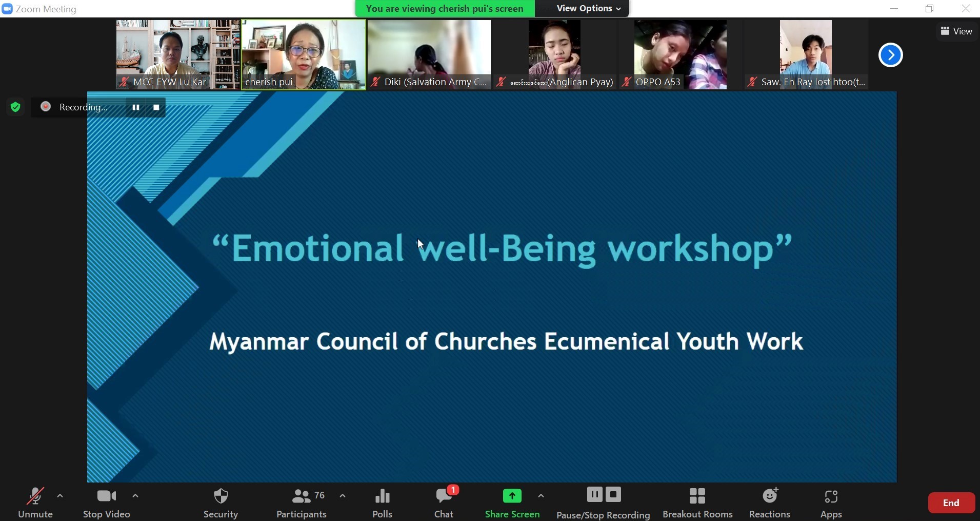
Task: Open the Participants list
Action: point(302,503)
